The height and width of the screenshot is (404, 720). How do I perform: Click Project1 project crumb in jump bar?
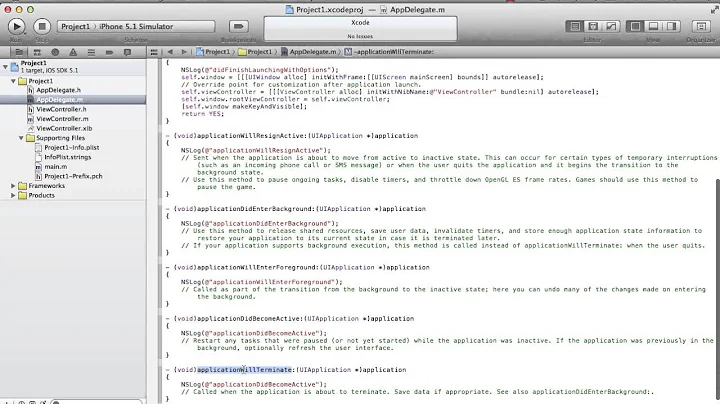pos(213,52)
